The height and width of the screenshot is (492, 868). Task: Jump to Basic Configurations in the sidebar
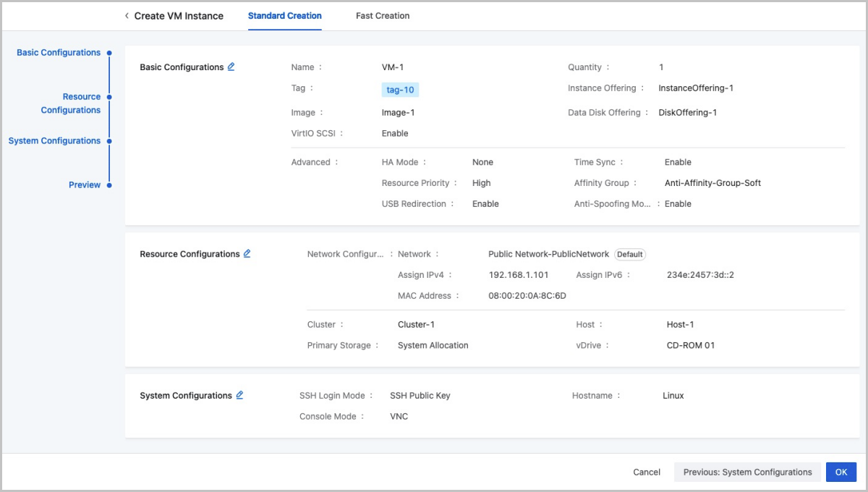[x=59, y=53]
